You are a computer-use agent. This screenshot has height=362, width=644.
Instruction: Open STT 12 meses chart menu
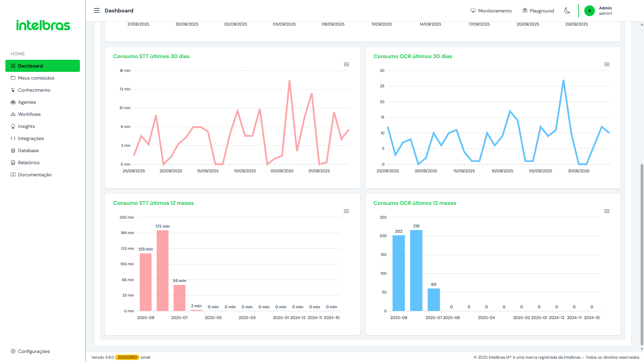347,211
